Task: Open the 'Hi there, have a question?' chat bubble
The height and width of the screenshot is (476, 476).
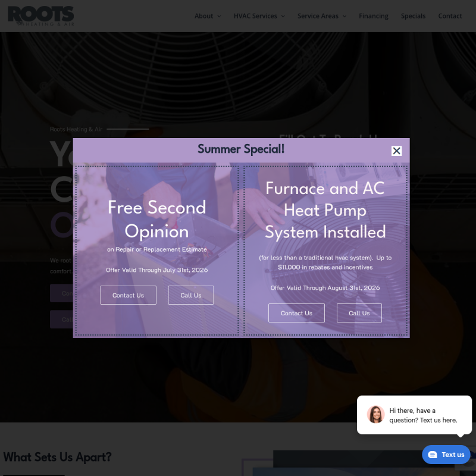Action: tap(414, 415)
